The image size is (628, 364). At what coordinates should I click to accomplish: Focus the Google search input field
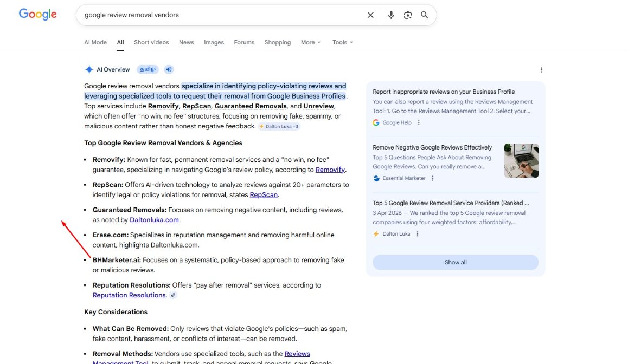222,15
